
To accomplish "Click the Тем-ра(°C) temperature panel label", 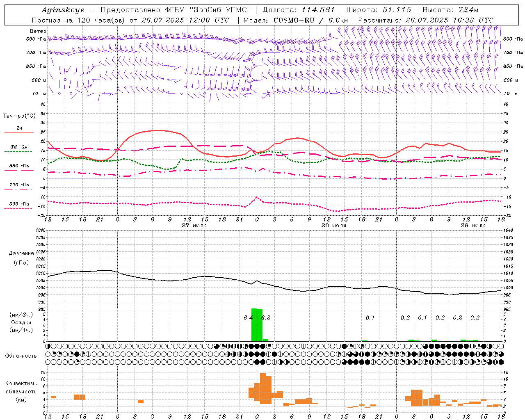I will click(x=19, y=116).
